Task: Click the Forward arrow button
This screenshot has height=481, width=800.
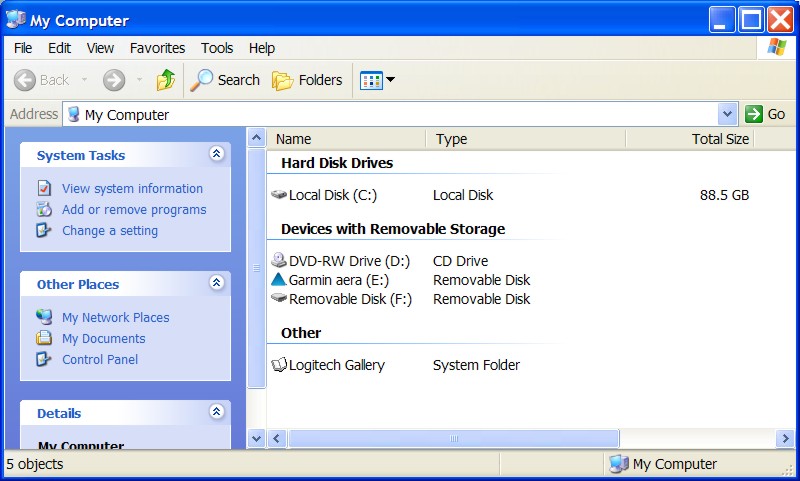Action: point(114,80)
